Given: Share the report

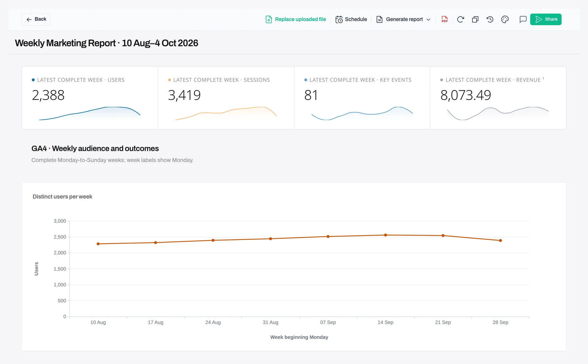Looking at the screenshot, I should tap(546, 19).
